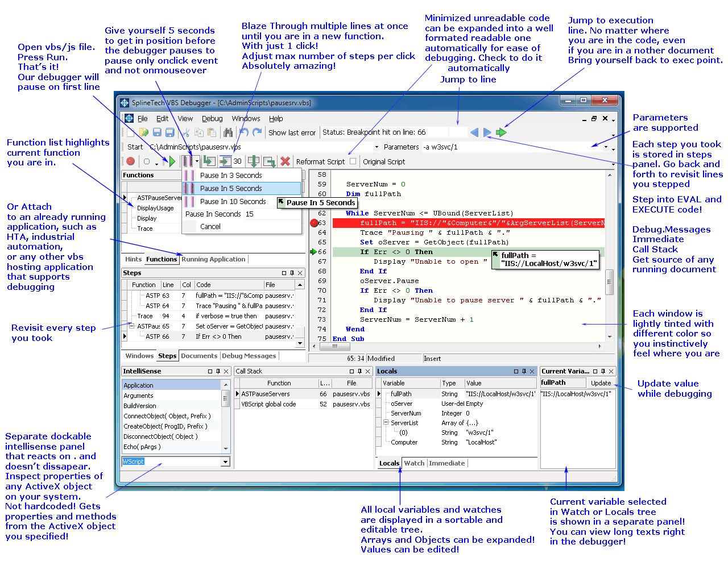Viewport: 728px width, 582px height.
Task: Open the WScript object dropdown
Action: 225,462
